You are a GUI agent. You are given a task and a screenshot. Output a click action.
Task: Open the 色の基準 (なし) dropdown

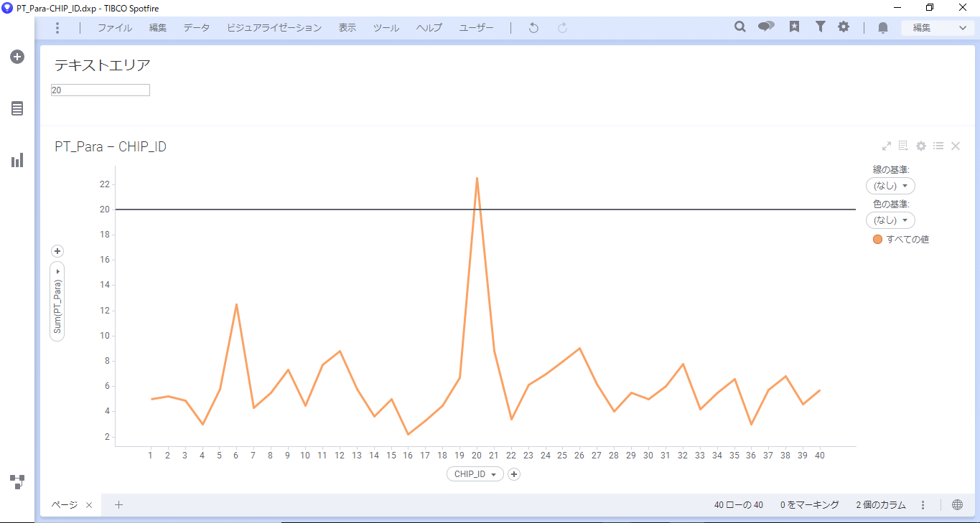(890, 220)
